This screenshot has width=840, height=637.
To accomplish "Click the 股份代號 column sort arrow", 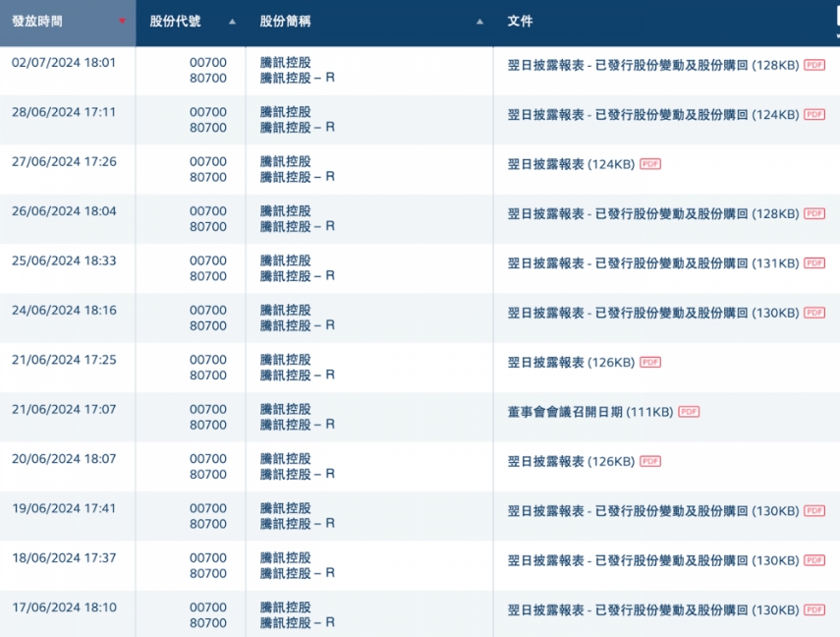I will pyautogui.click(x=232, y=22).
